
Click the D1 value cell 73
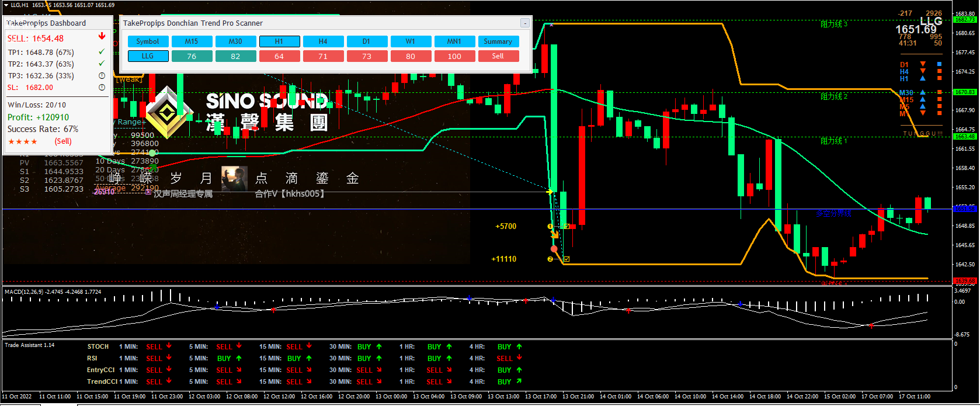click(367, 56)
